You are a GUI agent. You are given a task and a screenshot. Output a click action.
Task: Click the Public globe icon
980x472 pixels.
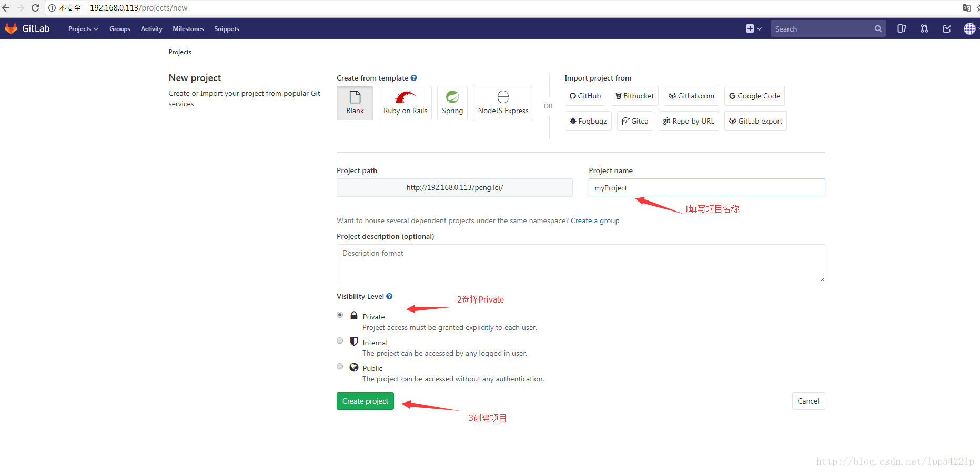(x=354, y=367)
